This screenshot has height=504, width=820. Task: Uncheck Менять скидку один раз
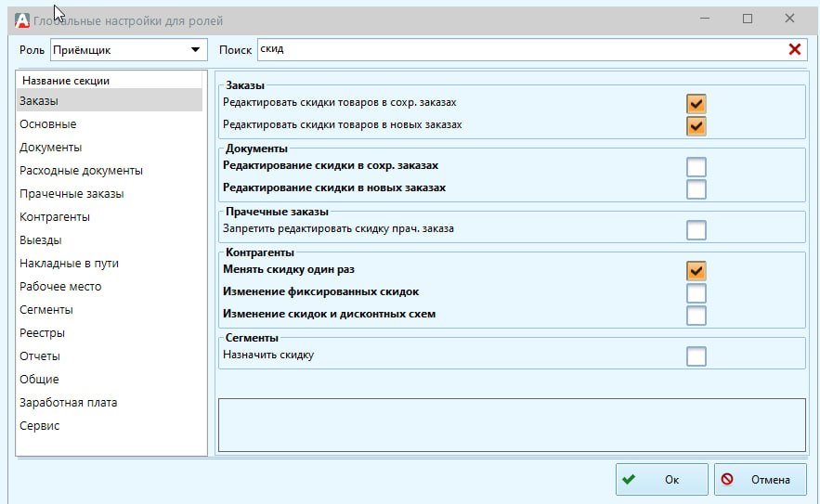click(x=696, y=271)
